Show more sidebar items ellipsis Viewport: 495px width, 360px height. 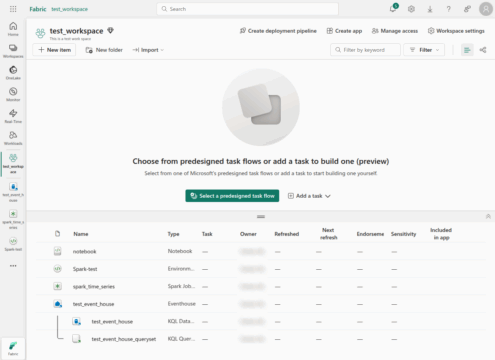tap(13, 266)
